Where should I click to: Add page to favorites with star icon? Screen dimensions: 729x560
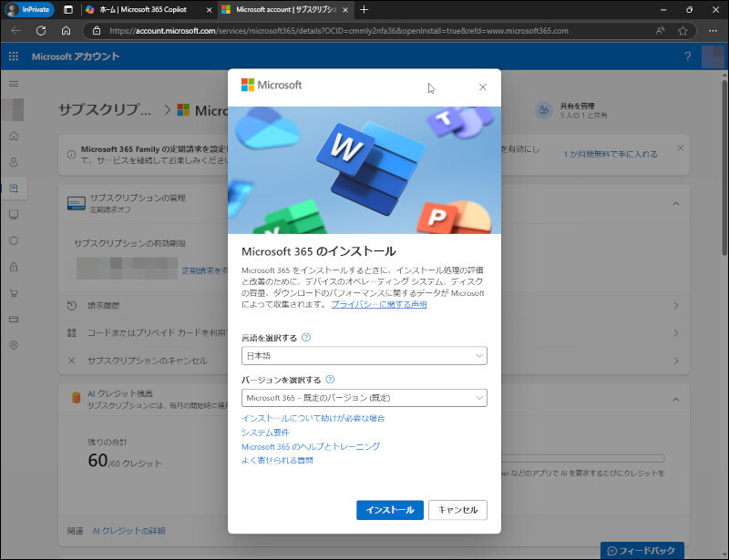(x=683, y=31)
